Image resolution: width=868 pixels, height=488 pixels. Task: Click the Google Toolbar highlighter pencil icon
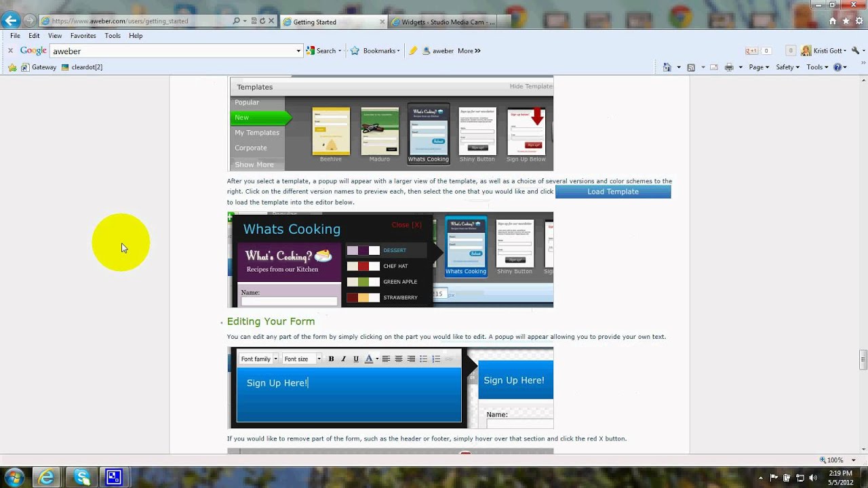point(413,51)
